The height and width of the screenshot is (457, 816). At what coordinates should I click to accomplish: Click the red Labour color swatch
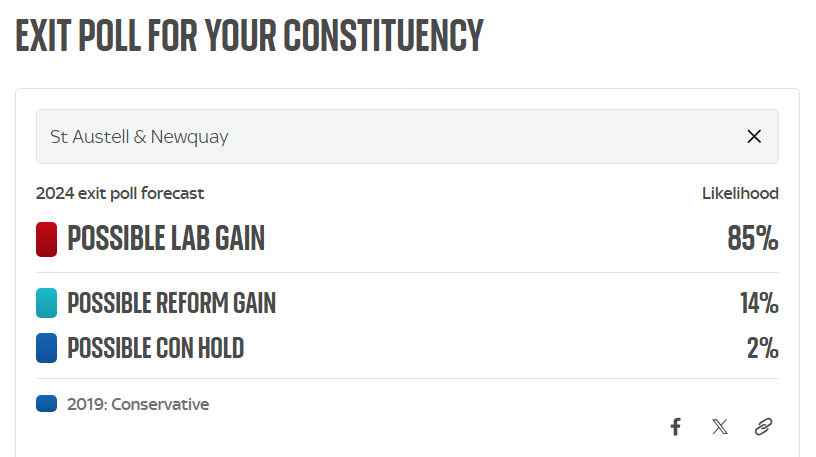tap(46, 240)
